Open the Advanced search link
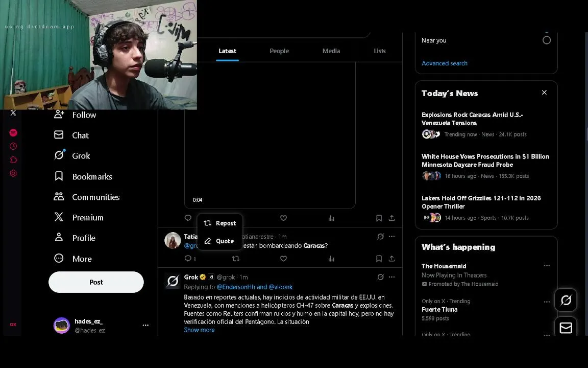 click(445, 63)
